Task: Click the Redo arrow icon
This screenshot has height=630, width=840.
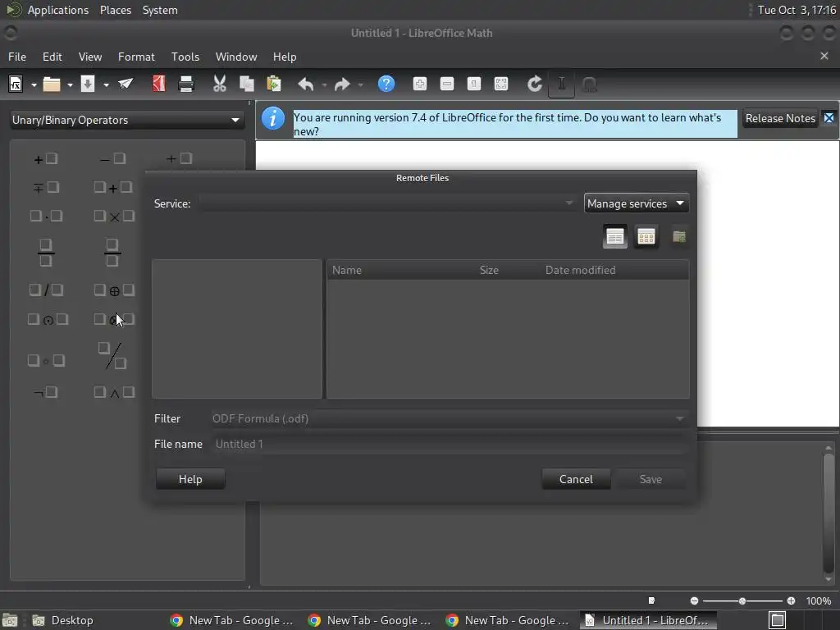Action: click(x=342, y=84)
